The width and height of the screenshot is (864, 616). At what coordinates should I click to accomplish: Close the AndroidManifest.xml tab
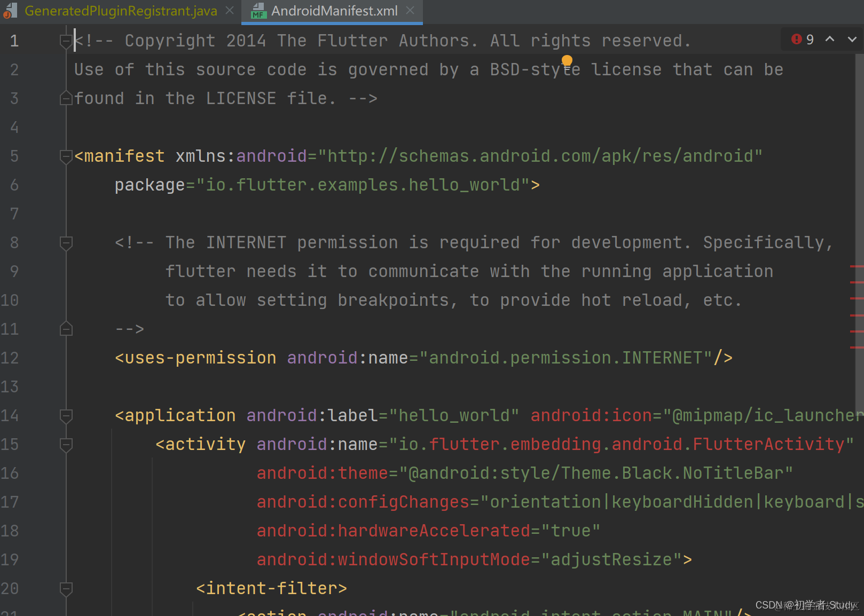coord(410,11)
